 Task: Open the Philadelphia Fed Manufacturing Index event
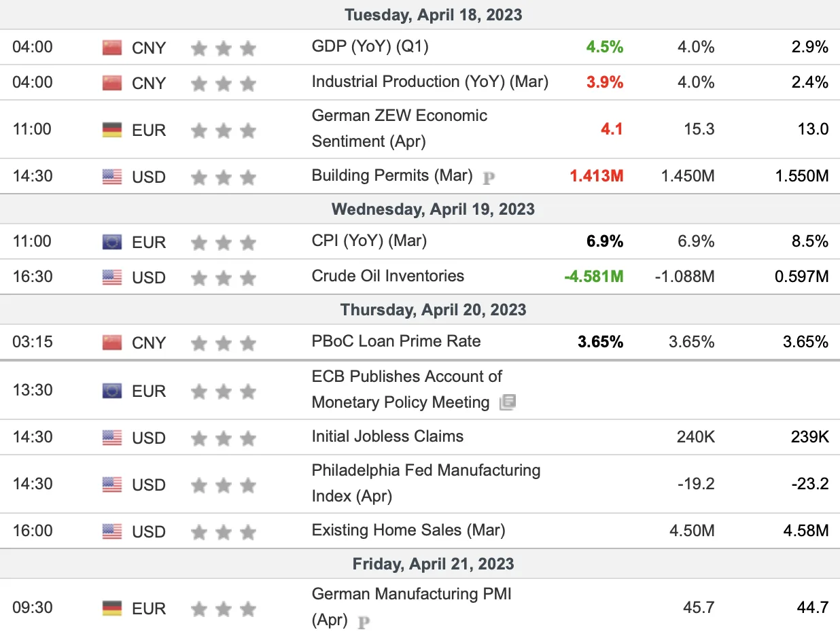(426, 483)
